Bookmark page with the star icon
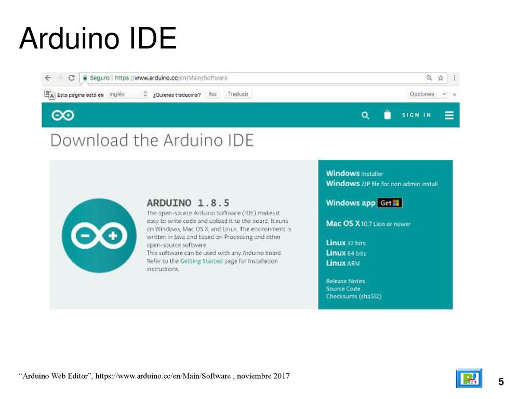The image size is (532, 399). (441, 78)
